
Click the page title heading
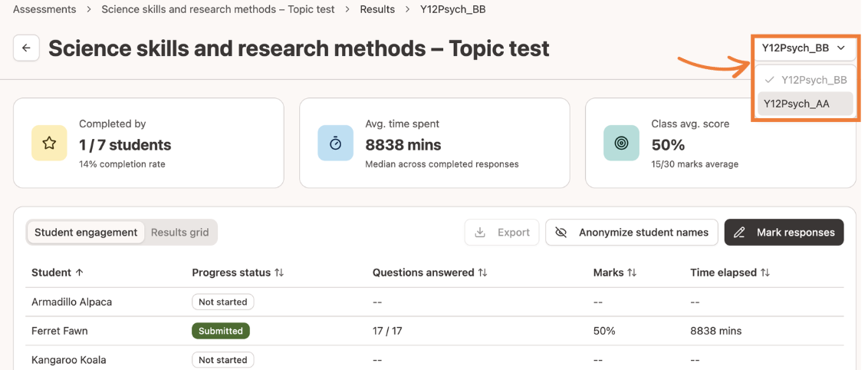pos(299,48)
